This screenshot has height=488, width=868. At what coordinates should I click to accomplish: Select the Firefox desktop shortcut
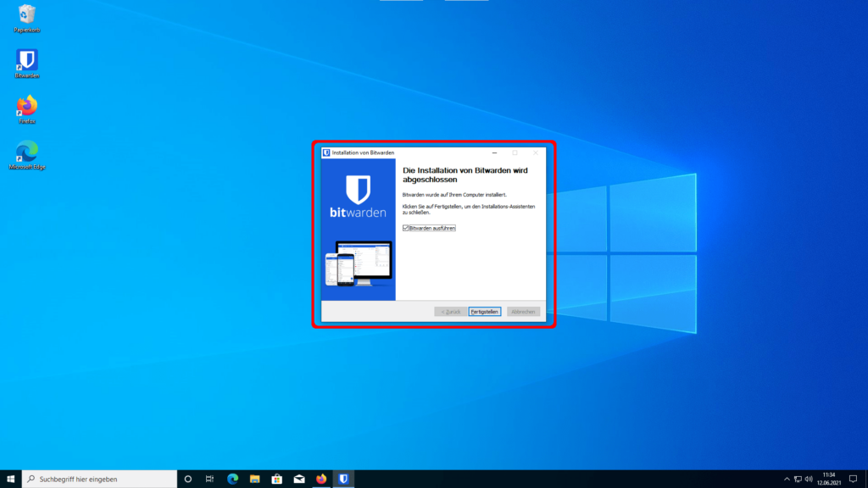click(27, 108)
